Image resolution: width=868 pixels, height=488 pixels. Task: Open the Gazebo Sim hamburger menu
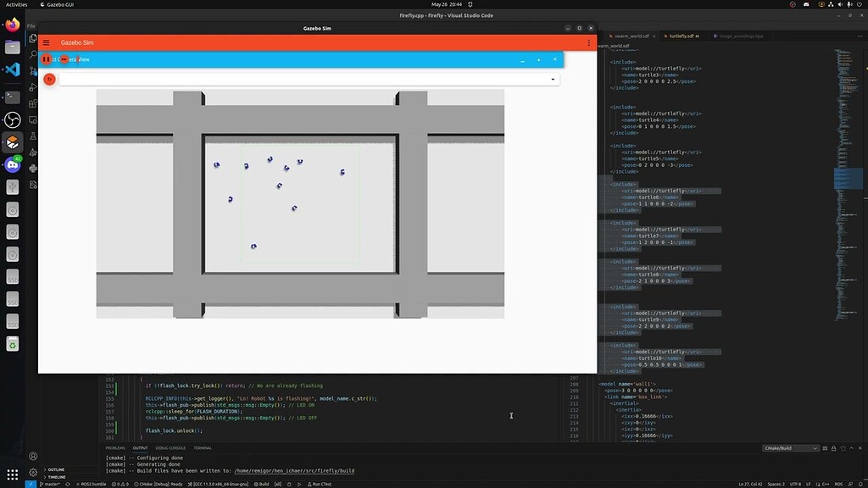46,42
